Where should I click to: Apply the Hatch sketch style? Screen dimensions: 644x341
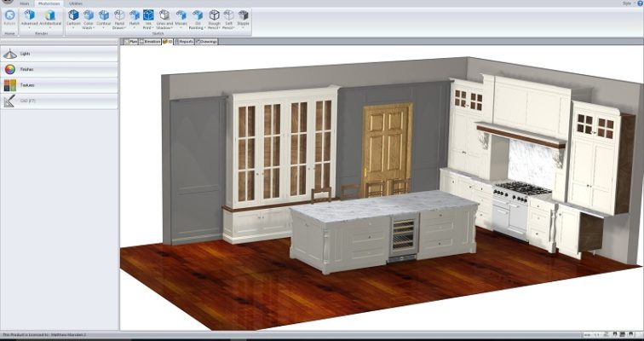[135, 15]
